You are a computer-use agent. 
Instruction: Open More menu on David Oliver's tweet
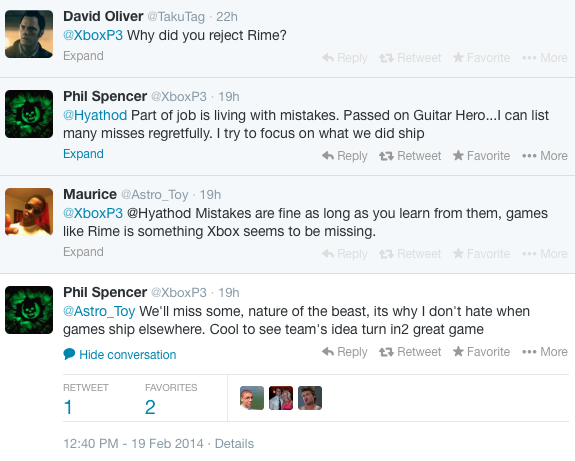(545, 58)
